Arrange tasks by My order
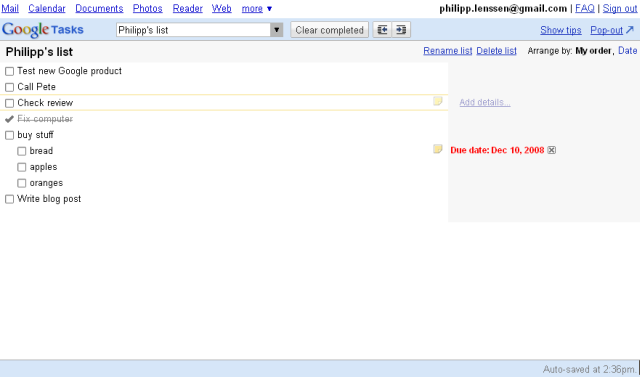640x377 pixels. (593, 51)
